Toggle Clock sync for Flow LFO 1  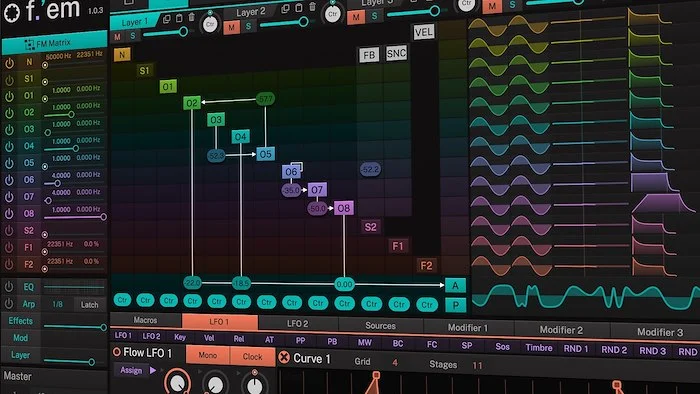pos(252,357)
